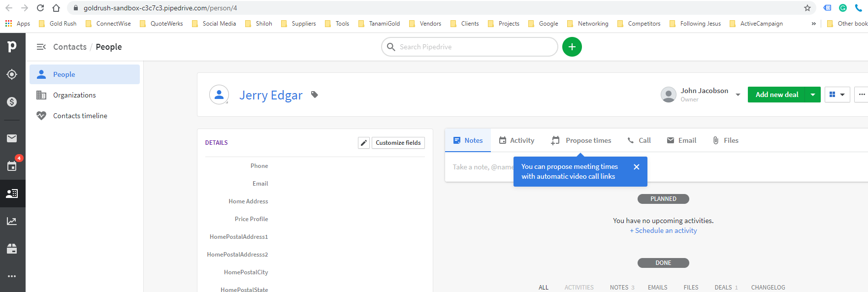
Task: Open Mail envelope icon in sidebar
Action: [x=12, y=138]
